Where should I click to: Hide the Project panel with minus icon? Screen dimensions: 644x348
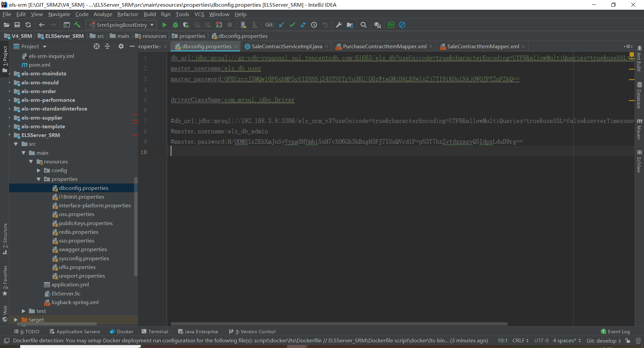pos(132,47)
